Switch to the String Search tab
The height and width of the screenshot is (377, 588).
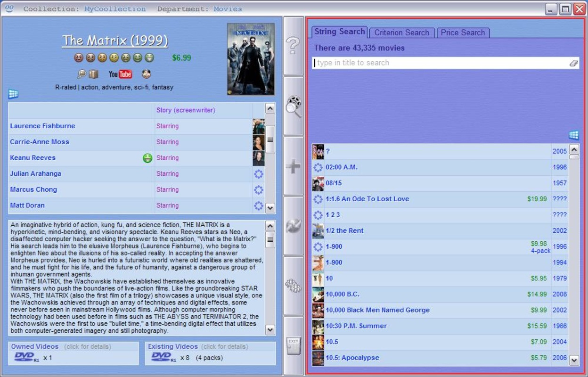click(x=339, y=32)
